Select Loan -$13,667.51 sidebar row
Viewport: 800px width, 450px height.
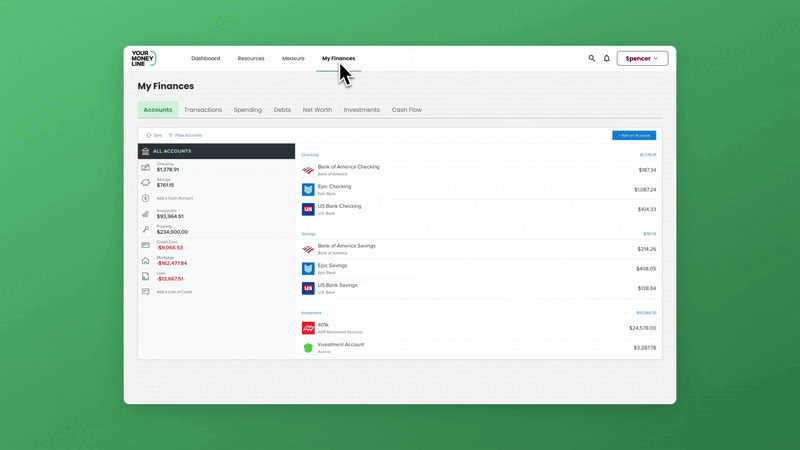(x=216, y=276)
